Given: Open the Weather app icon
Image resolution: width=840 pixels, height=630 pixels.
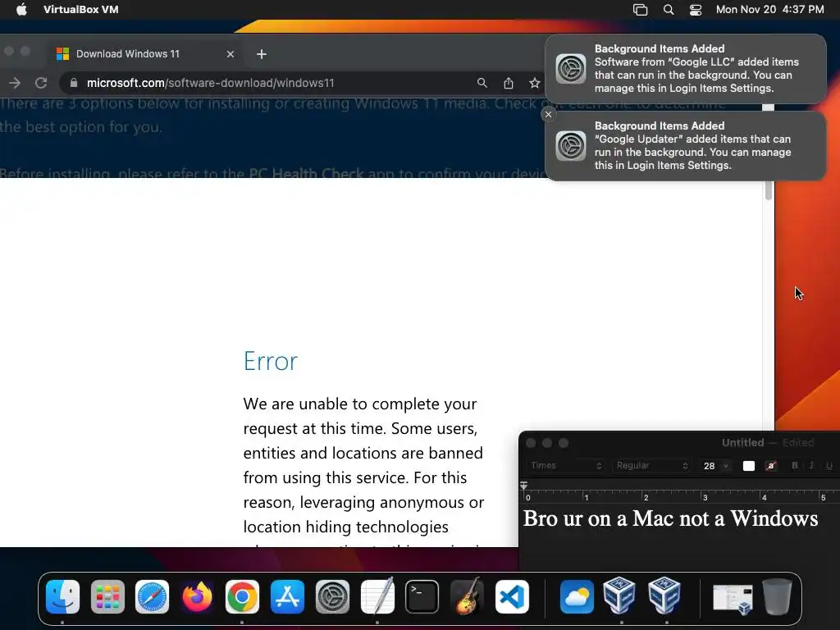Looking at the screenshot, I should 577,597.
